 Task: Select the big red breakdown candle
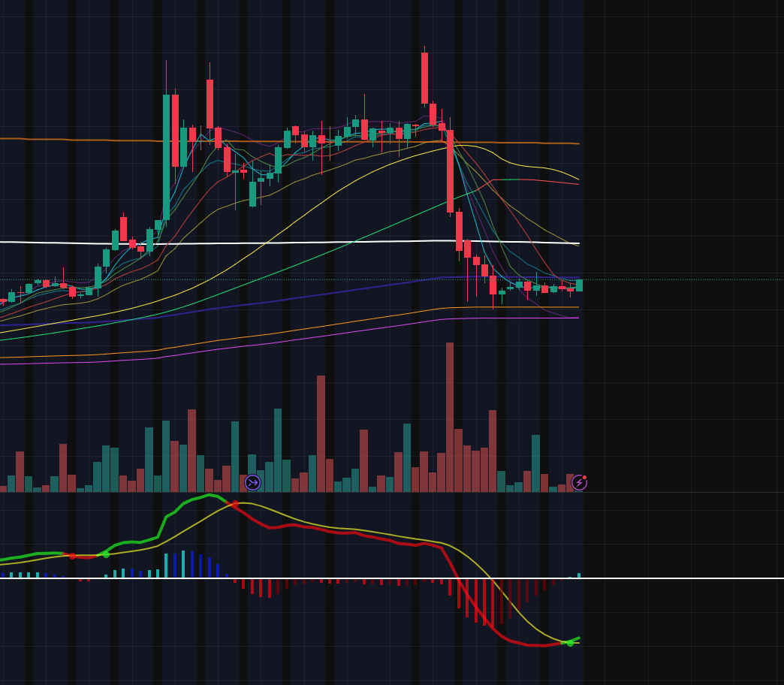(450, 171)
